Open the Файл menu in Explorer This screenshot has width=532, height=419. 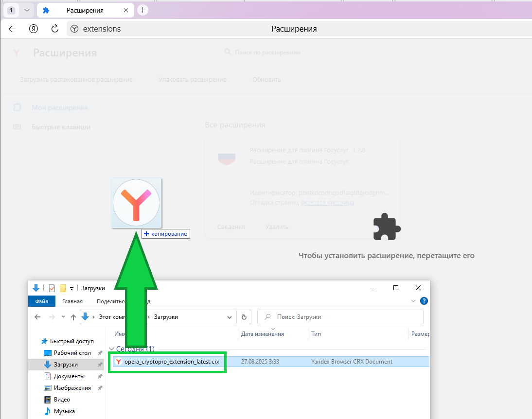(x=42, y=301)
